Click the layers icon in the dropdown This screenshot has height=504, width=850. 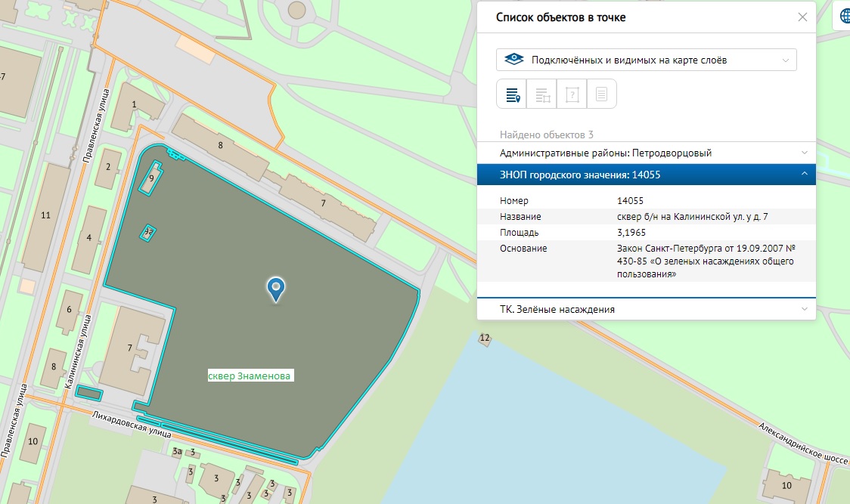(514, 60)
